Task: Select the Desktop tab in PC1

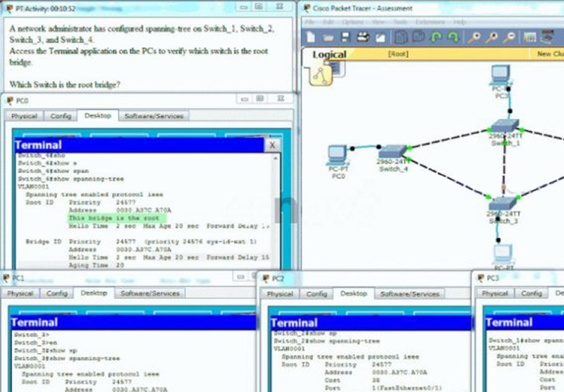Action: click(x=94, y=293)
